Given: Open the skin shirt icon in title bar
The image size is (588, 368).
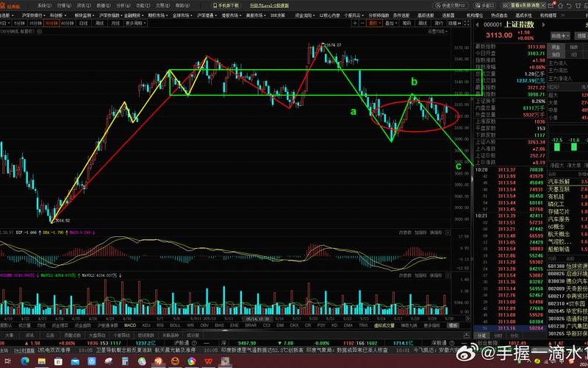Looking at the screenshot, I should pos(578,5).
